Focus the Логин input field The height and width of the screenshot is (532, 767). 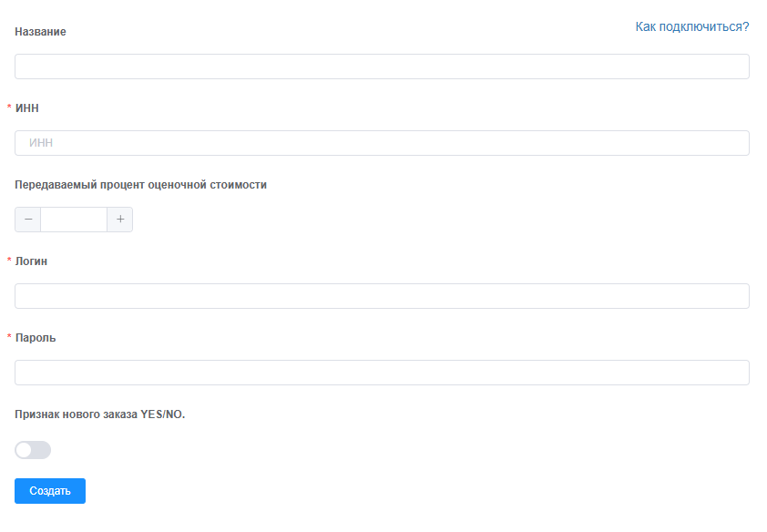coord(382,296)
